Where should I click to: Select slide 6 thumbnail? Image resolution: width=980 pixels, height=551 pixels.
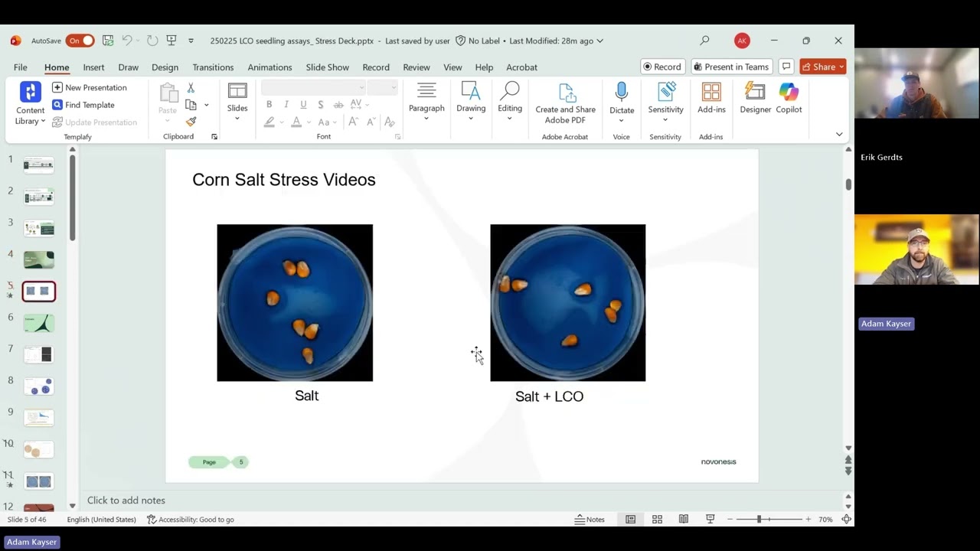[39, 322]
